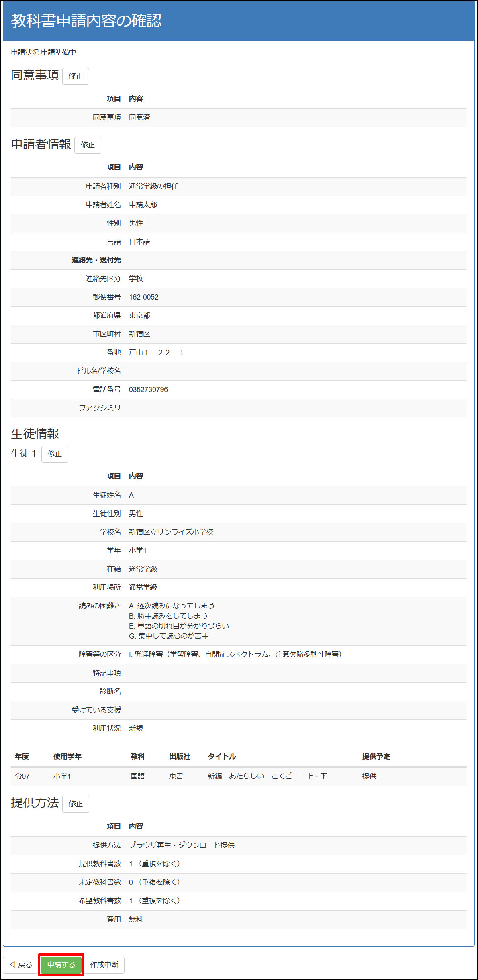This screenshot has width=478, height=980.
Task: Click 修正 beside 提供方法 heading
Action: pos(76,804)
